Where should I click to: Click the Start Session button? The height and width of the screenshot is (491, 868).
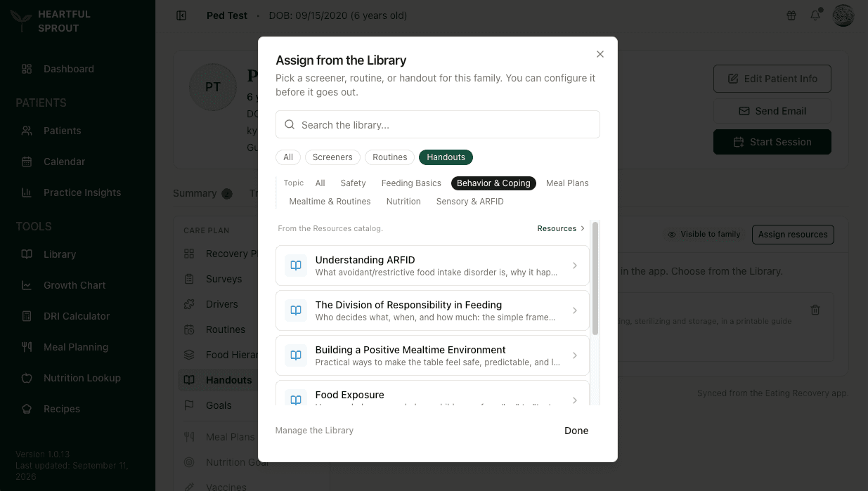(x=772, y=142)
